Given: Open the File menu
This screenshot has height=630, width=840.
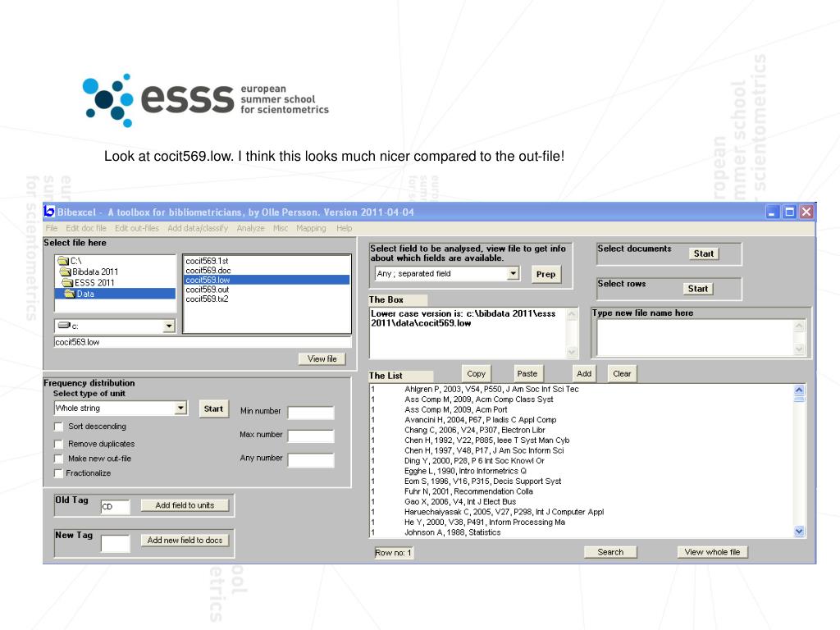Looking at the screenshot, I should (x=52, y=228).
